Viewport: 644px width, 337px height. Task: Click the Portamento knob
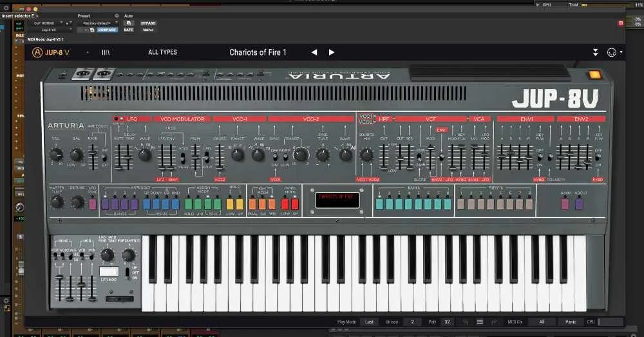click(x=129, y=255)
